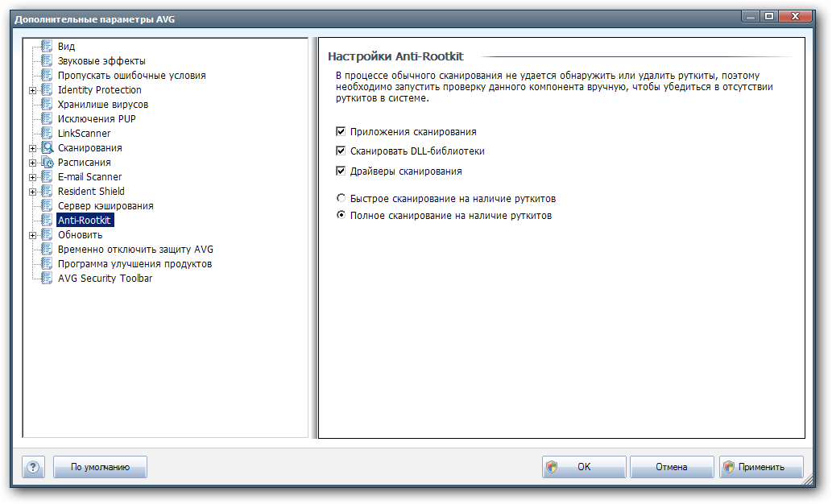Image resolution: width=832 pixels, height=504 pixels.
Task: Click the icon next to Хранилище вирусов
Action: [x=47, y=104]
